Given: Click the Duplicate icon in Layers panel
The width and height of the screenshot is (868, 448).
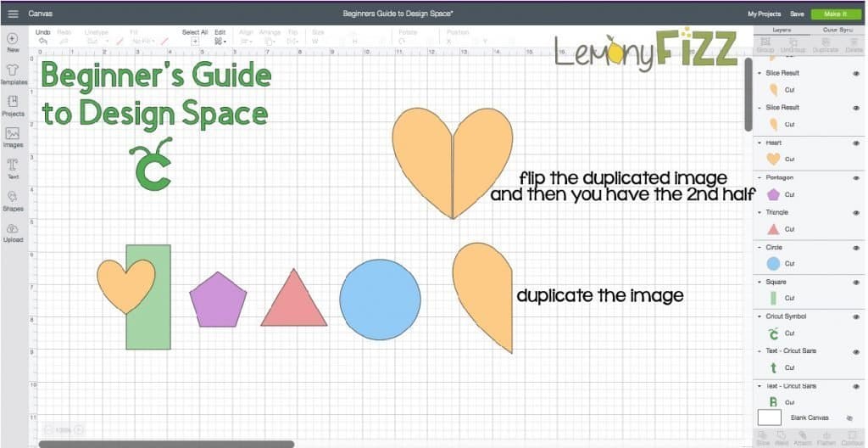Looking at the screenshot, I should [825, 42].
